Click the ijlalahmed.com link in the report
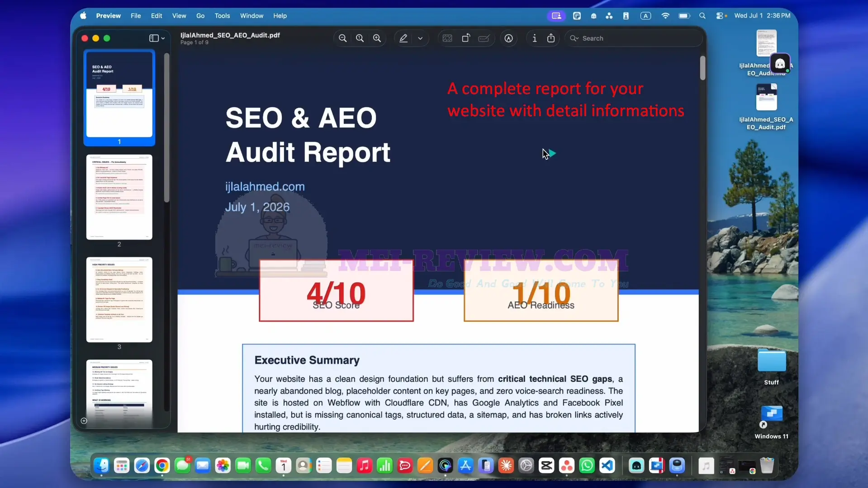The width and height of the screenshot is (868, 488). [265, 186]
